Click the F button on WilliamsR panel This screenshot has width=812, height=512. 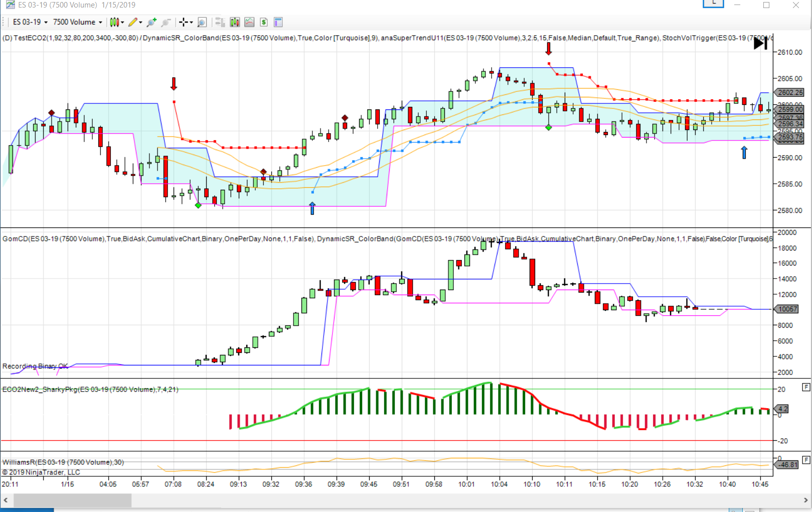coord(806,460)
